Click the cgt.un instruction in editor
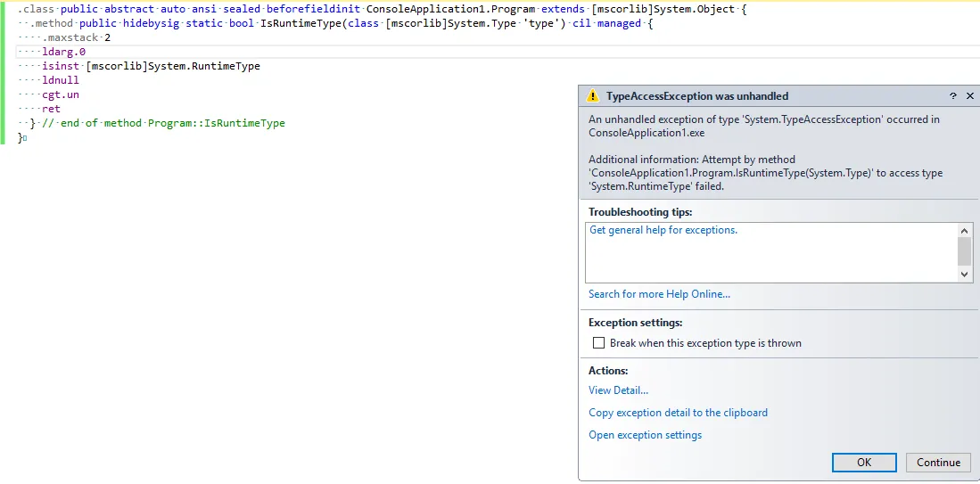The image size is (980, 484). [61, 94]
